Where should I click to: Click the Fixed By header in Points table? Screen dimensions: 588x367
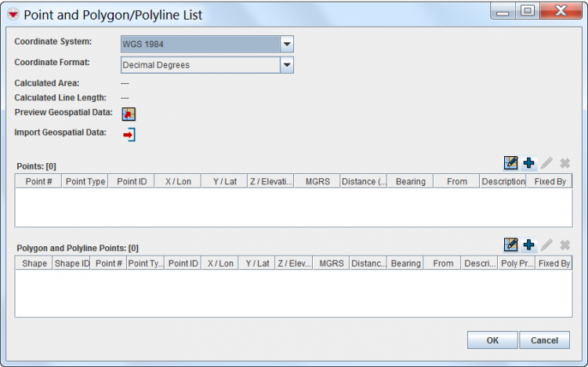[550, 181]
